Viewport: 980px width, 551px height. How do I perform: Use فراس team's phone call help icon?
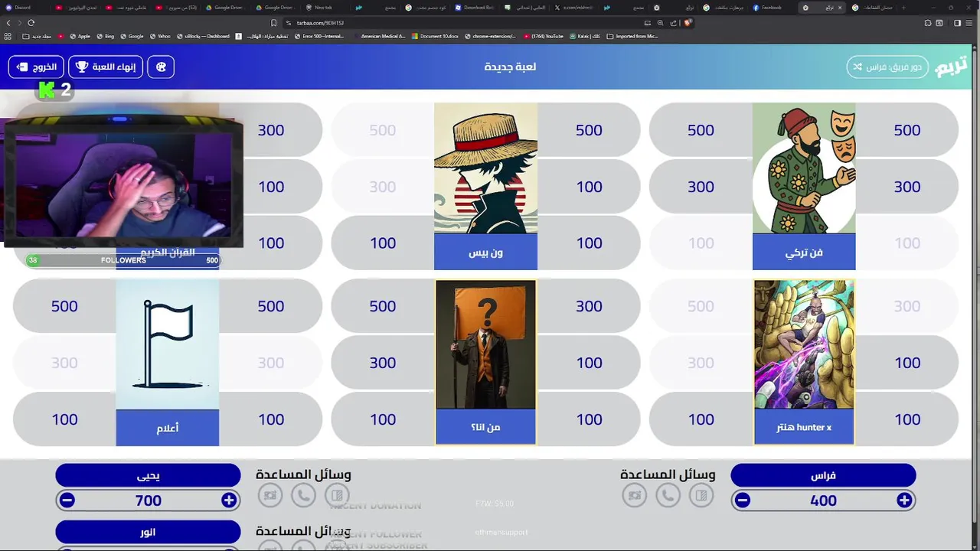point(668,495)
